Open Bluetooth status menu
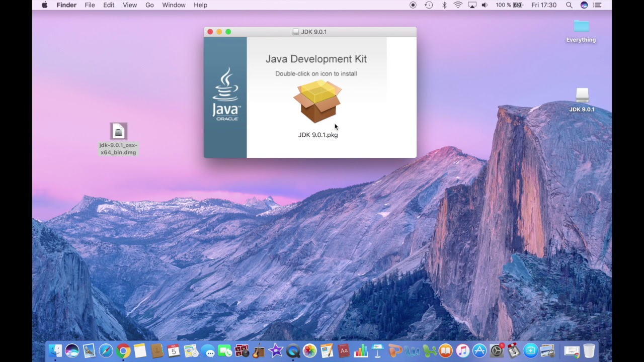This screenshot has height=362, width=644. tap(444, 5)
